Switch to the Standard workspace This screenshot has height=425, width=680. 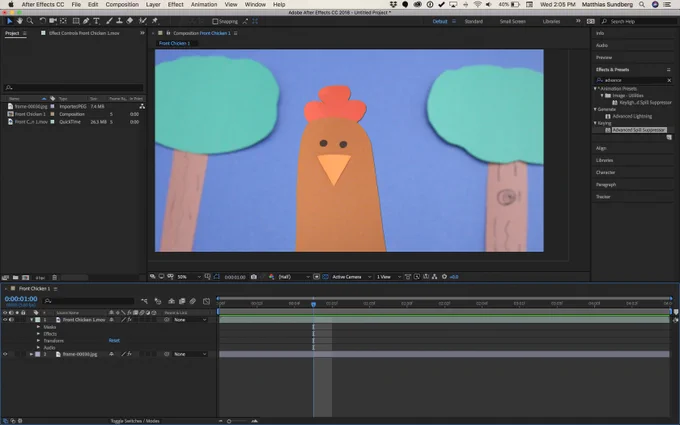[x=474, y=21]
